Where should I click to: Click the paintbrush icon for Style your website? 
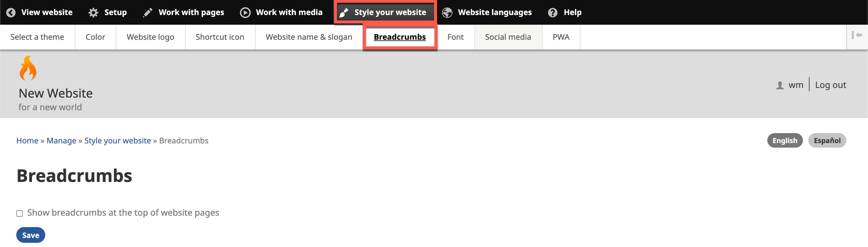tap(344, 12)
